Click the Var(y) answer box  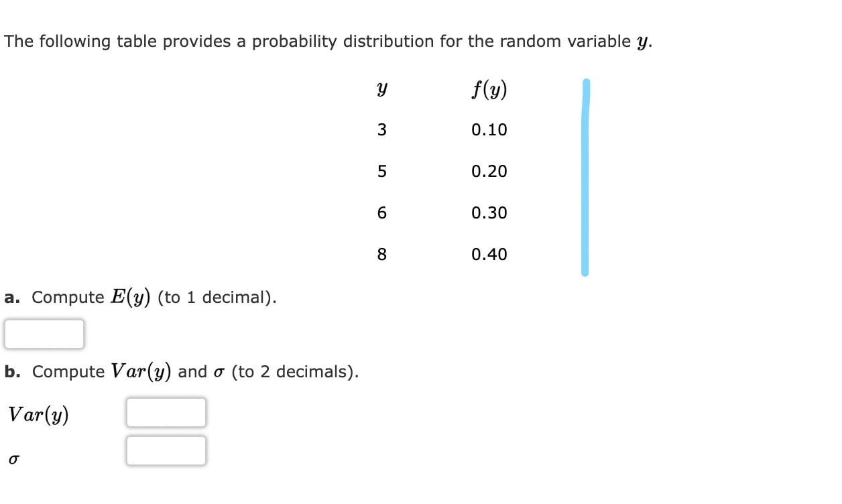166,414
